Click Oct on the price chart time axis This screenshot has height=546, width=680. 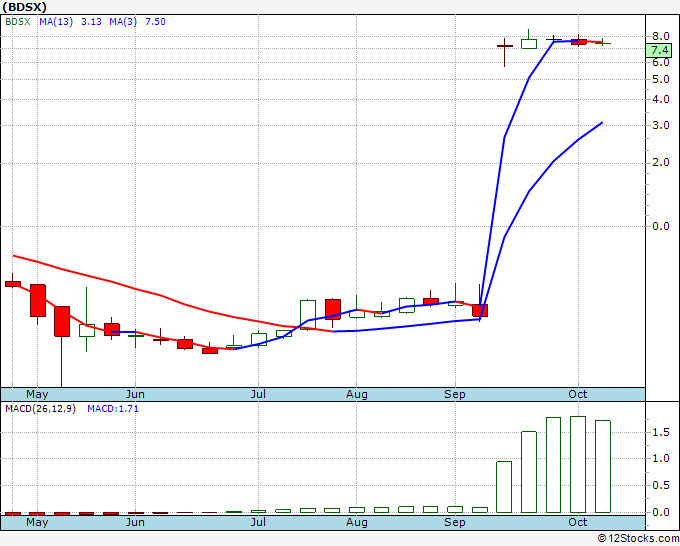point(578,394)
